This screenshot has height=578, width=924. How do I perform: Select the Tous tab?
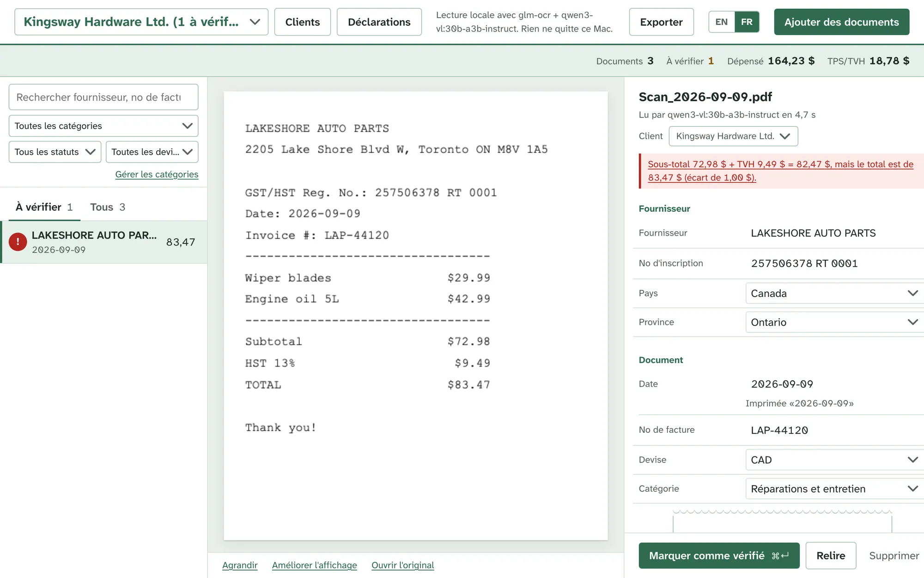point(108,207)
